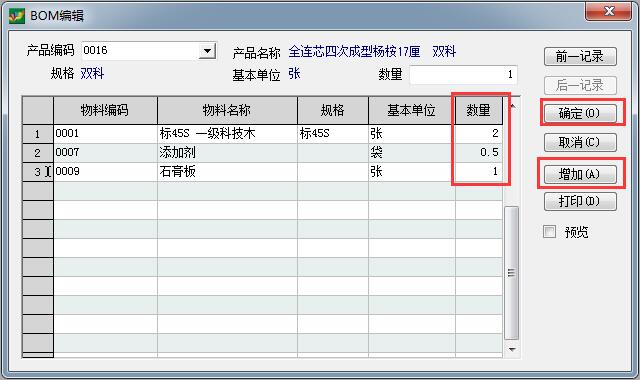This screenshot has width=640, height=380.
Task: Click the BOM编辑 app icon in title bar
Action: pyautogui.click(x=17, y=16)
